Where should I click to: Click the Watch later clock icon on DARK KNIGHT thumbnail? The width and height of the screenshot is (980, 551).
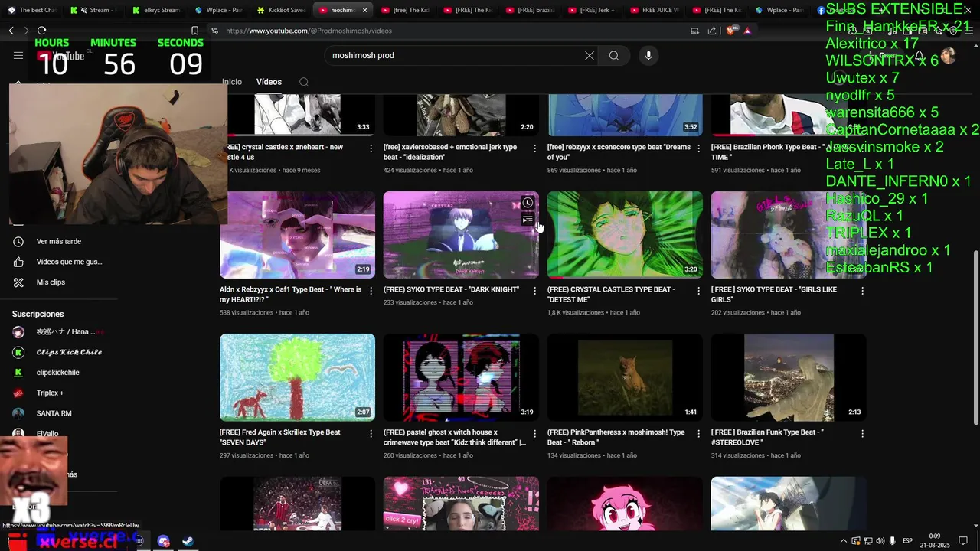pyautogui.click(x=528, y=203)
